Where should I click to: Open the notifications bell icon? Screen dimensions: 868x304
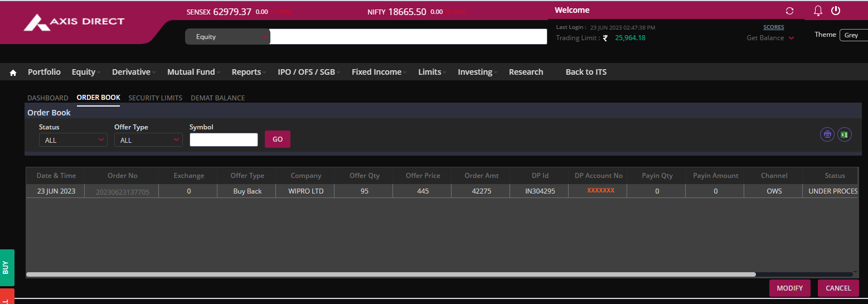(818, 11)
